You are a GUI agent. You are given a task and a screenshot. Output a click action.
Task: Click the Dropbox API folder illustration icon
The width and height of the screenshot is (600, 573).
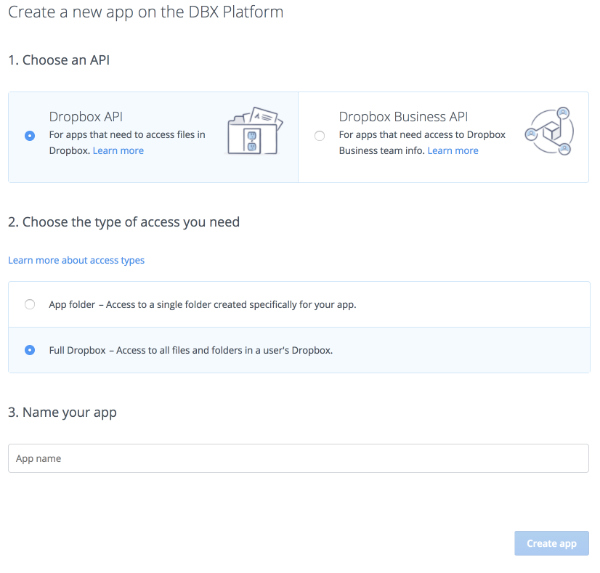[x=255, y=131]
